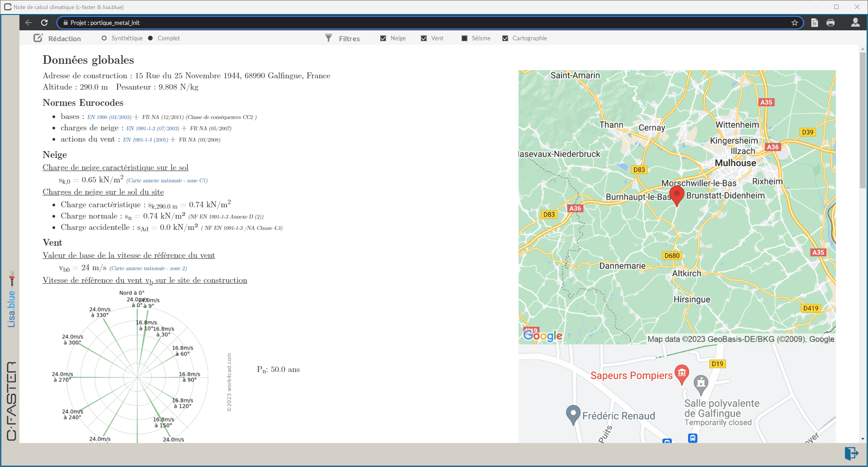
Task: Click 'Charges de neige sur le sol du site' heading
Action: coord(103,192)
